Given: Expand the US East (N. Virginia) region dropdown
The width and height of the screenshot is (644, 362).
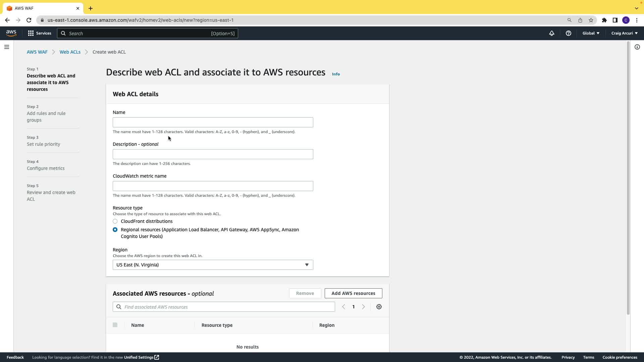Looking at the screenshot, I should (x=213, y=265).
